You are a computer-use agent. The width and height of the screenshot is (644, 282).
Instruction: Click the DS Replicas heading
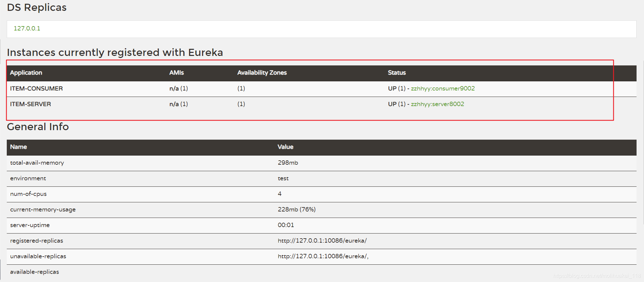pos(37,7)
